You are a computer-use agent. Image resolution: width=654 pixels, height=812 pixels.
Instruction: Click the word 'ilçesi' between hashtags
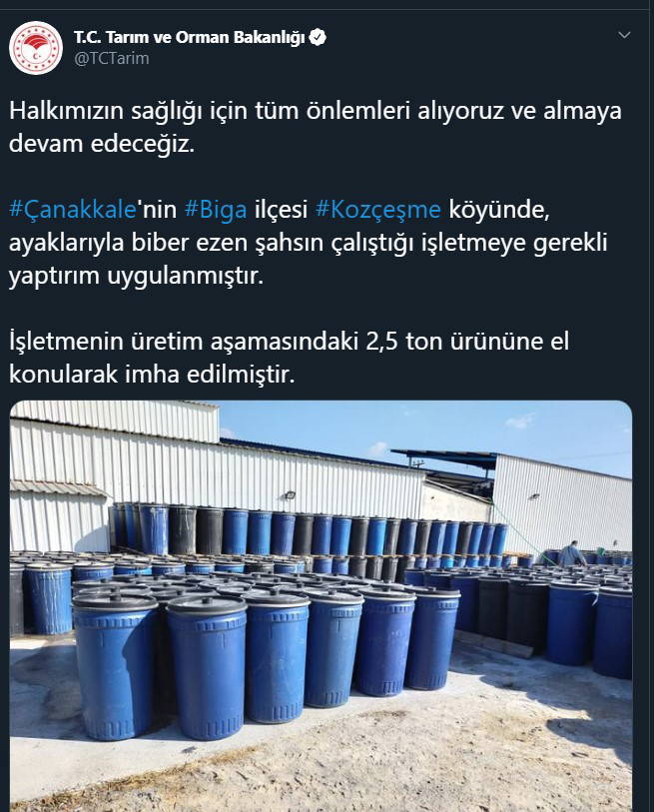(282, 209)
